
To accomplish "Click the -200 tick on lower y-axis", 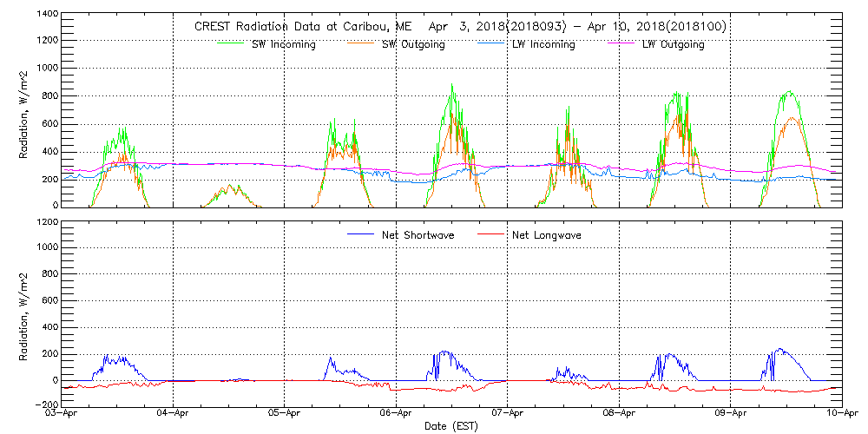I will [x=47, y=405].
